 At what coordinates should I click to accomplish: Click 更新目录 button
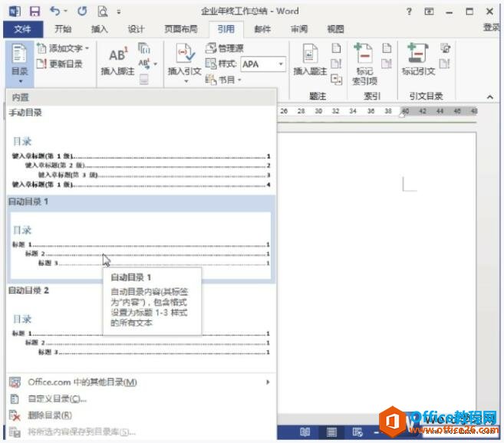click(x=60, y=64)
